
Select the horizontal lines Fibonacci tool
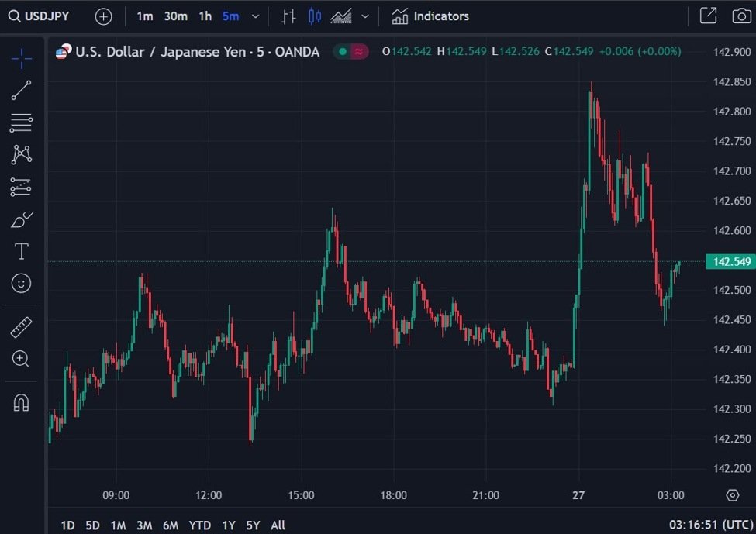pyautogui.click(x=21, y=122)
